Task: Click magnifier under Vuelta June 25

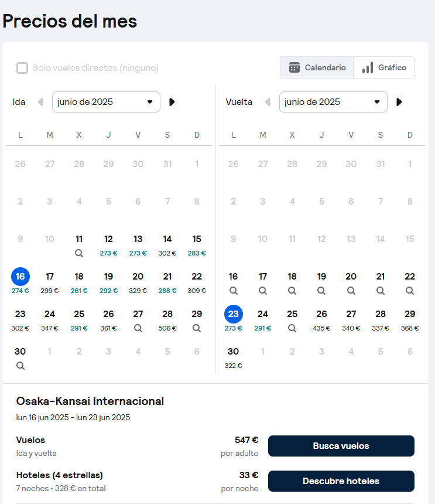Action: coord(292,328)
